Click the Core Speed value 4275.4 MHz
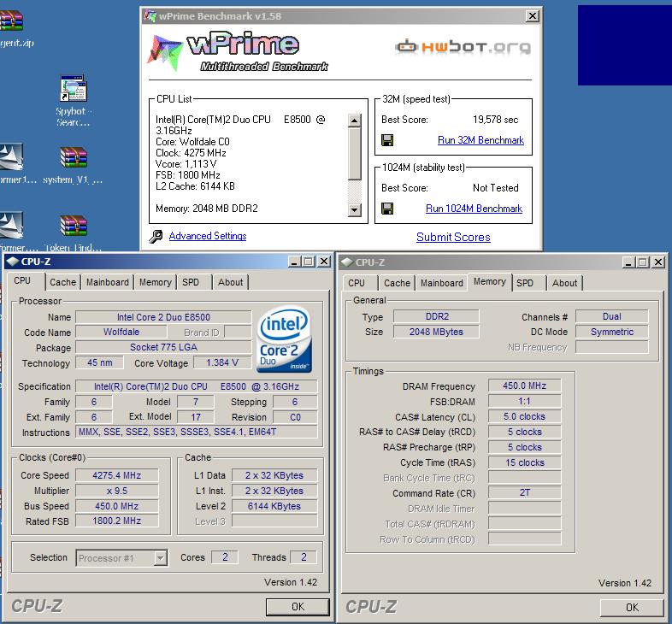 (117, 475)
